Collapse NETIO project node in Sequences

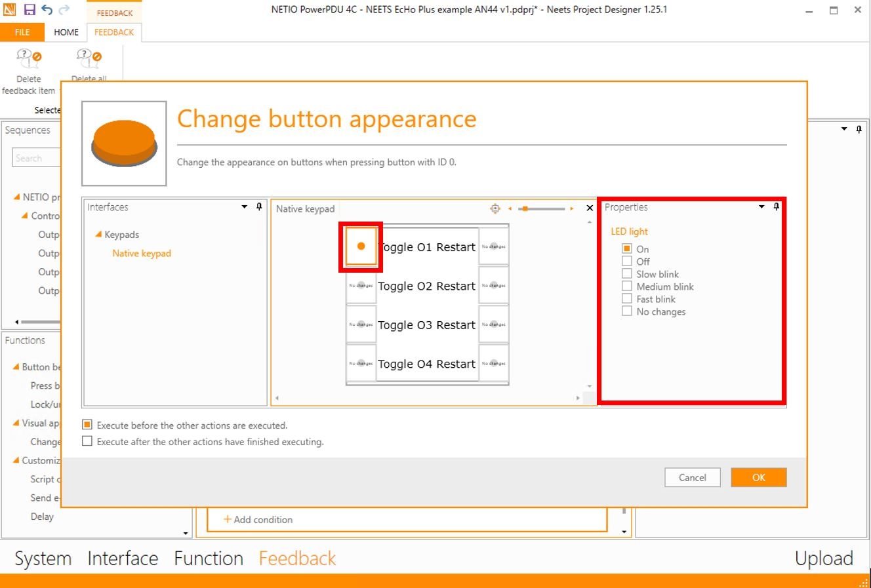coord(16,197)
